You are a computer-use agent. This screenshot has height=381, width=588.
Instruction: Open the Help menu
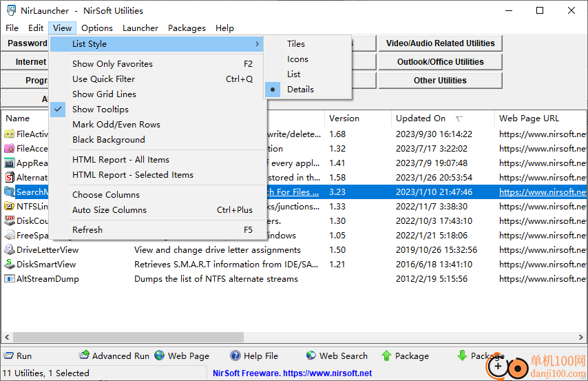click(x=224, y=28)
